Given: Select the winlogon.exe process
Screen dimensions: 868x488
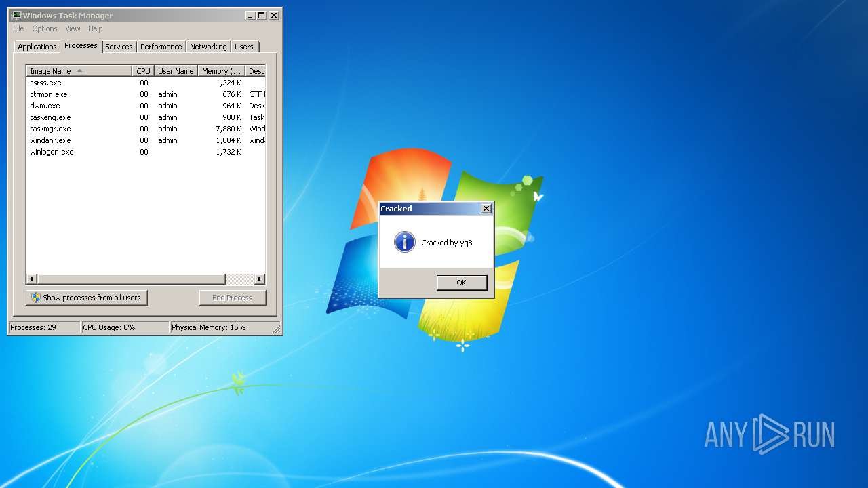Looking at the screenshot, I should click(146, 152).
